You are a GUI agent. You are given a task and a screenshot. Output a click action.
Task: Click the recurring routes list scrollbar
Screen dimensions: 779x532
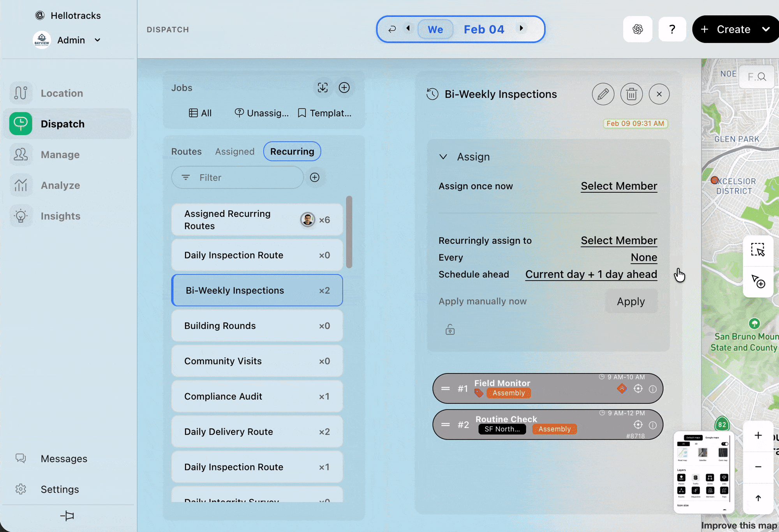click(349, 232)
